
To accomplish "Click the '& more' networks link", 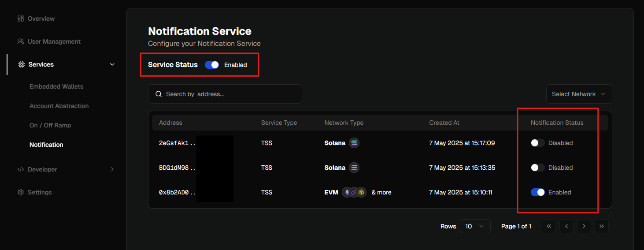I will coord(381,192).
